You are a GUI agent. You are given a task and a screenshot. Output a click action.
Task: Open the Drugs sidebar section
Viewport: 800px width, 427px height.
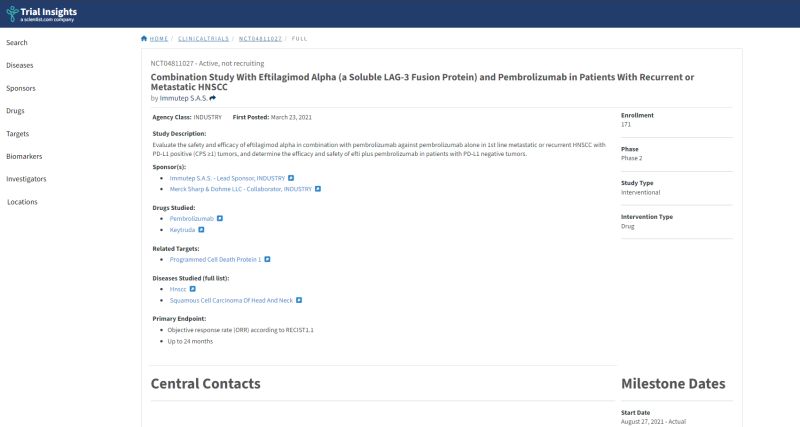pyautogui.click(x=16, y=111)
